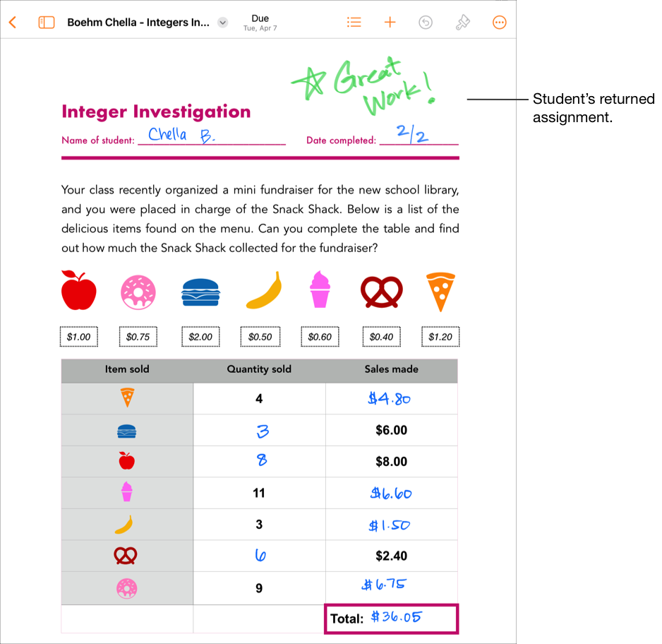Click the document title Boehm Chella - Integers

tap(137, 22)
